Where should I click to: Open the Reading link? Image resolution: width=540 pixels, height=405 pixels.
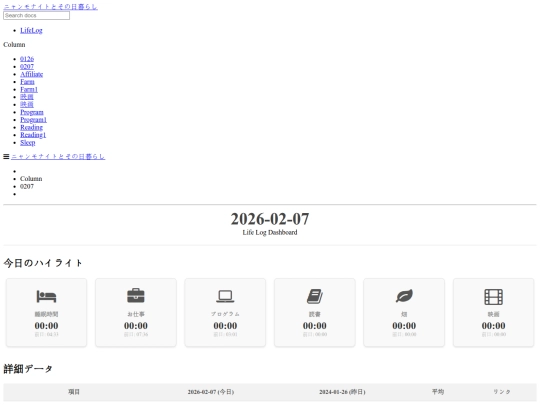(x=31, y=127)
